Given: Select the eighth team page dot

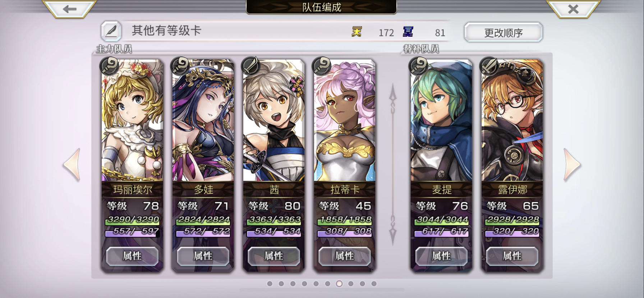Looking at the screenshot, I should coord(351,284).
